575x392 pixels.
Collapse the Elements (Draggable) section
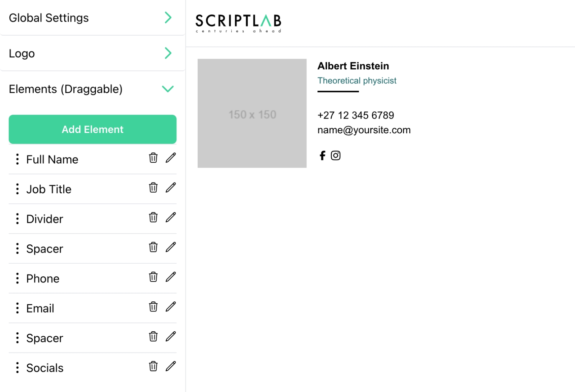point(168,89)
